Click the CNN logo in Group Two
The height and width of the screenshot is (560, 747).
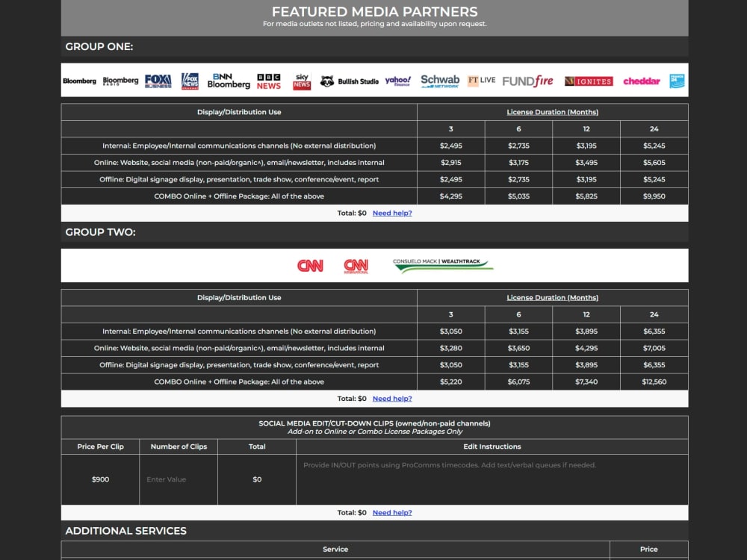point(310,266)
